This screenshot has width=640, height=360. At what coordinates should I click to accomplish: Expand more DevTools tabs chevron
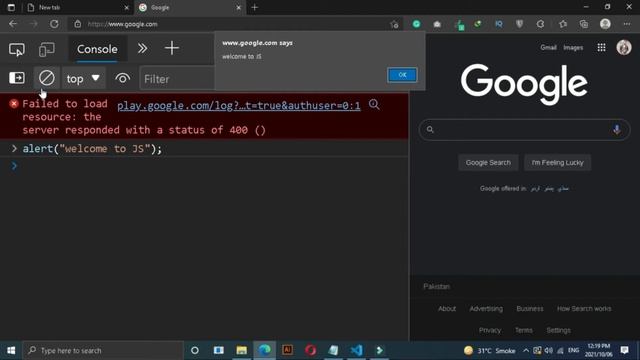click(x=142, y=49)
